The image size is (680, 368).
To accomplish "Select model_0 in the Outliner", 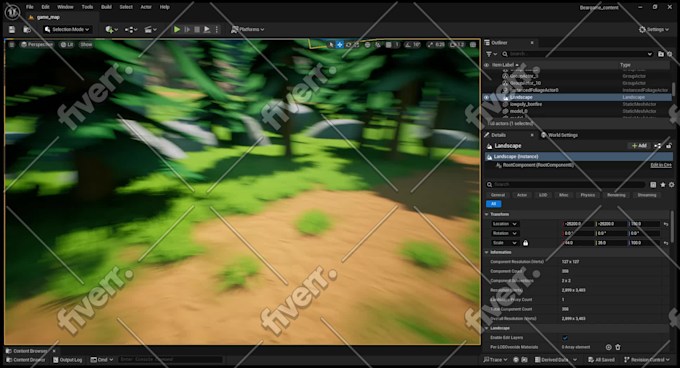I will tap(519, 111).
